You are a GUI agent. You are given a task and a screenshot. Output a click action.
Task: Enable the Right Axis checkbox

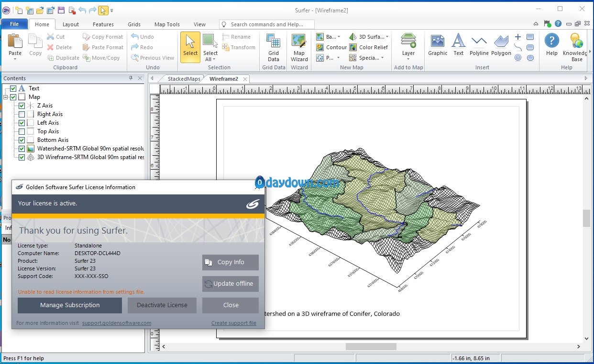pos(22,114)
